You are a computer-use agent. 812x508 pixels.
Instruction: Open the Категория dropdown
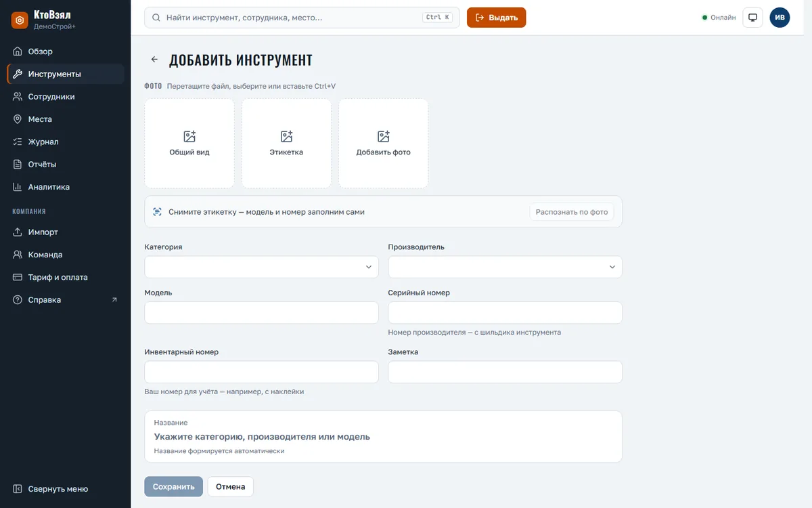click(262, 267)
